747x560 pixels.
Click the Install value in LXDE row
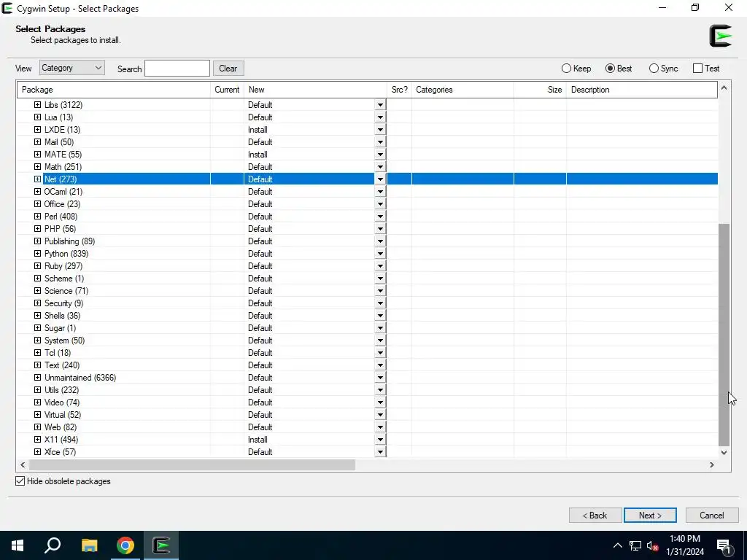pyautogui.click(x=258, y=130)
